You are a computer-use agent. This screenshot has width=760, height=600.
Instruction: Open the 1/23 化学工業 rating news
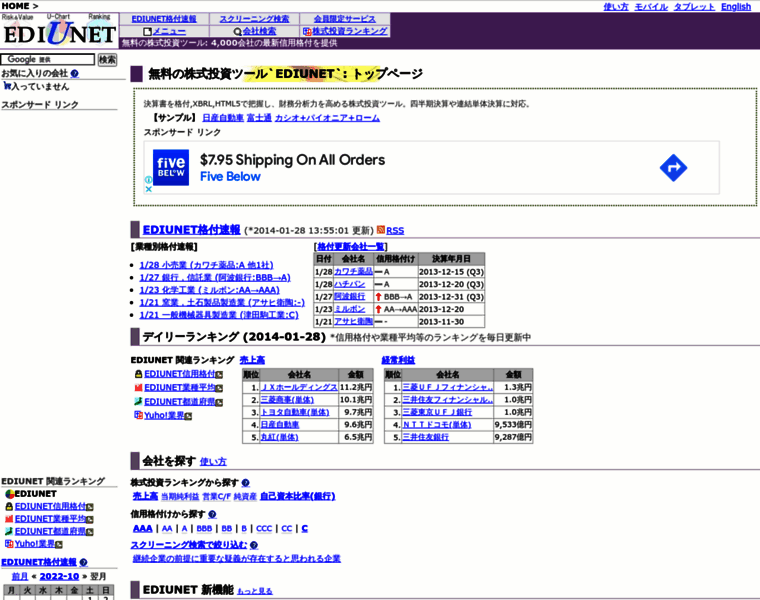click(209, 290)
